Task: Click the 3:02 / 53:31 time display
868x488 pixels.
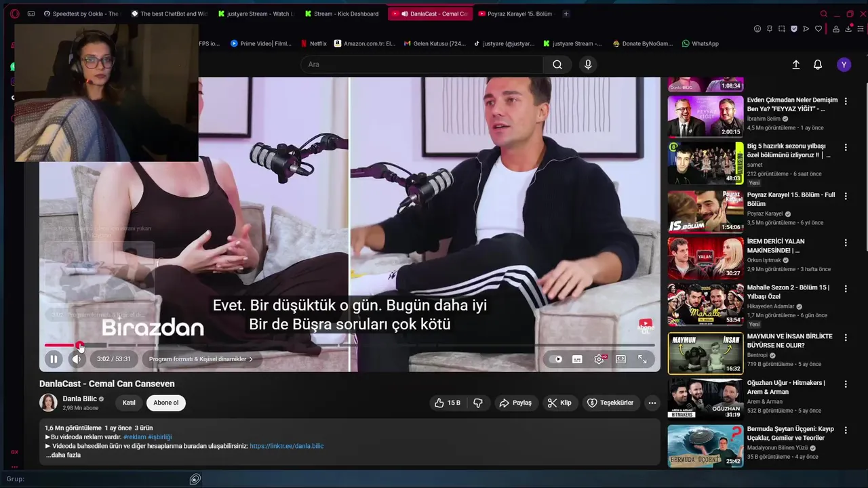Action: (x=113, y=359)
